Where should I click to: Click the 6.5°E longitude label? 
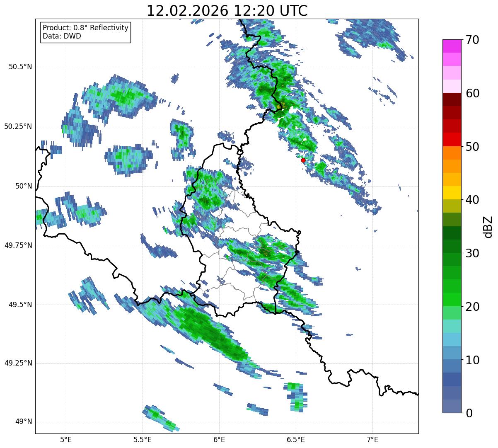coord(296,439)
